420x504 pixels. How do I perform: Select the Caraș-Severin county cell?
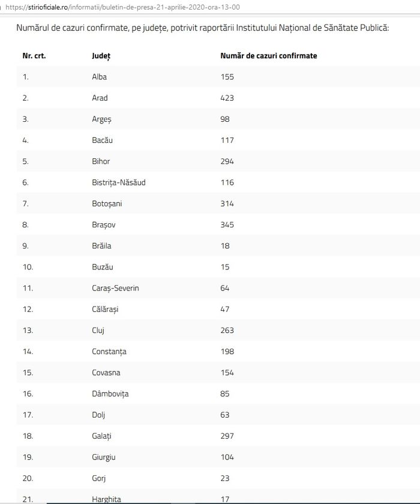click(115, 289)
